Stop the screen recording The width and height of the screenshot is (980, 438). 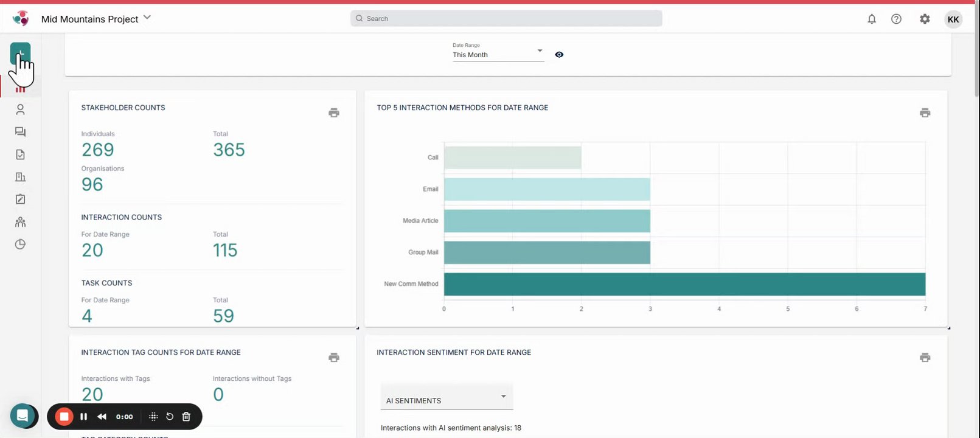tap(64, 417)
